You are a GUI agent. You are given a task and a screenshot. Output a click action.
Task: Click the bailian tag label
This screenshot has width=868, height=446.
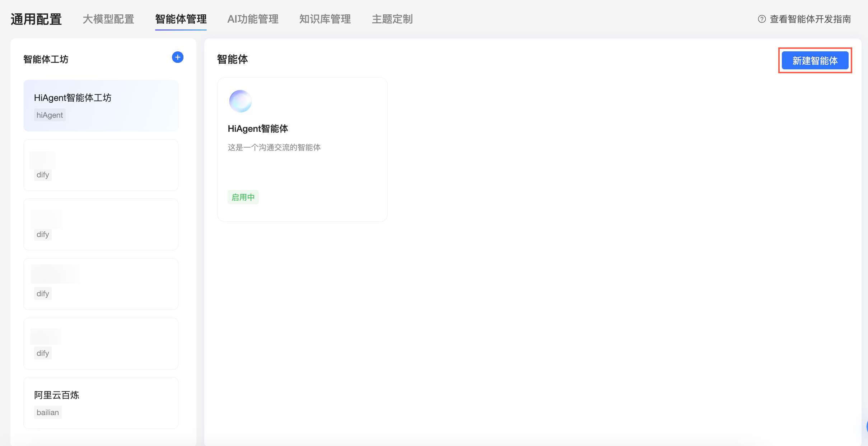(x=48, y=412)
